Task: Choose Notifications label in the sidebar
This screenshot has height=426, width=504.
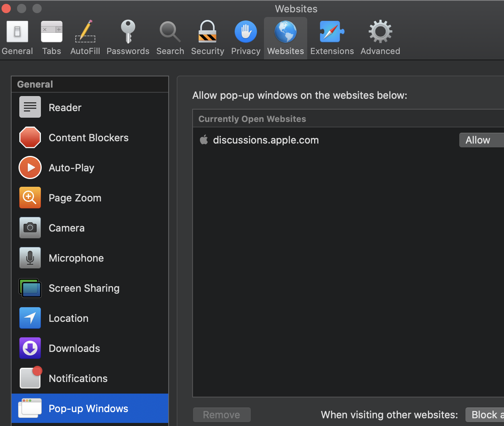Action: [x=78, y=379]
